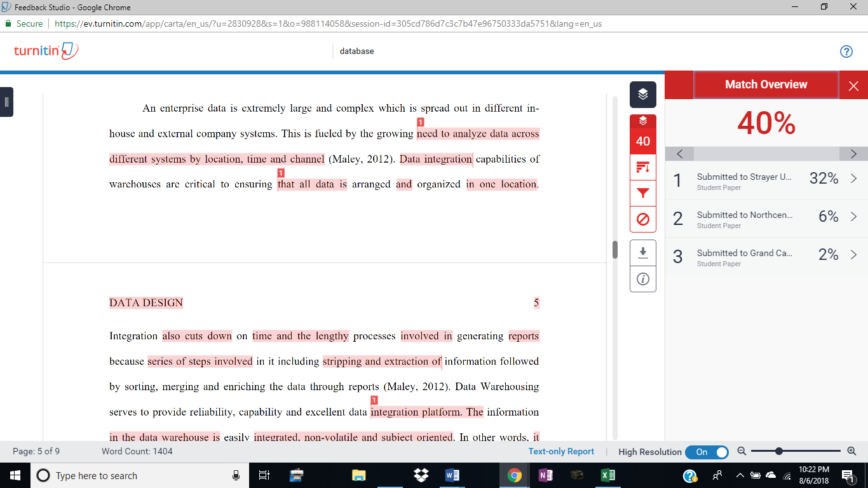Open the excluded sources no-entry icon
The image size is (868, 488).
pyautogui.click(x=642, y=220)
